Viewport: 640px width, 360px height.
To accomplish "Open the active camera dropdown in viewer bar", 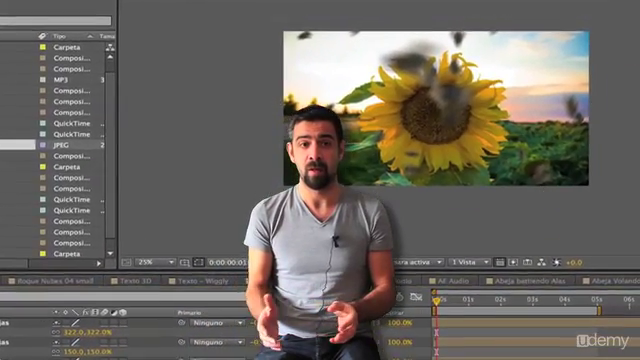I will [418, 262].
